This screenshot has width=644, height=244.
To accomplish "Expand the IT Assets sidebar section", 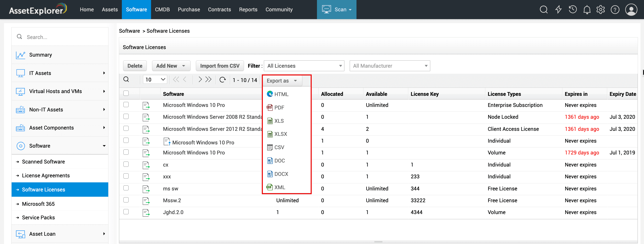I will coord(60,73).
